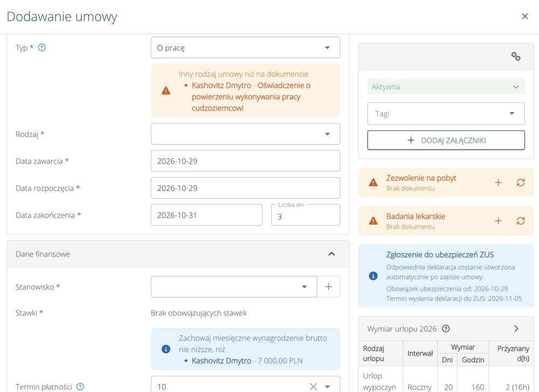Click the Data zakończenia date field
This screenshot has height=392, width=539.
click(206, 215)
